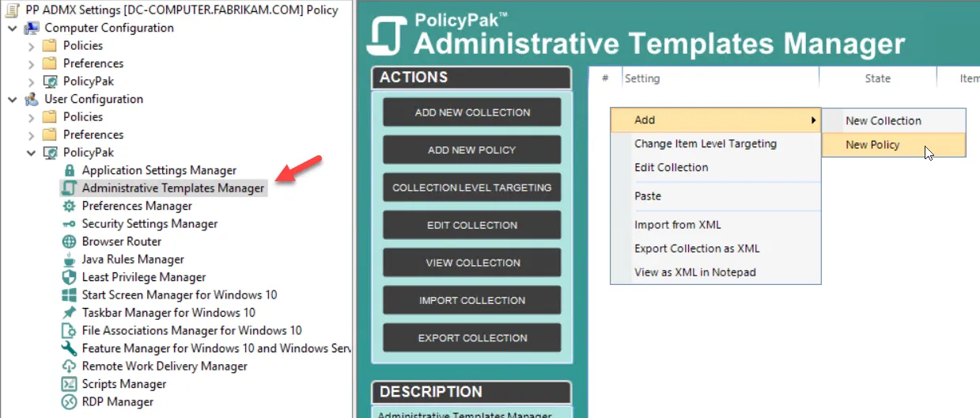
Task: Select Paste in the context menu
Action: pyautogui.click(x=716, y=196)
